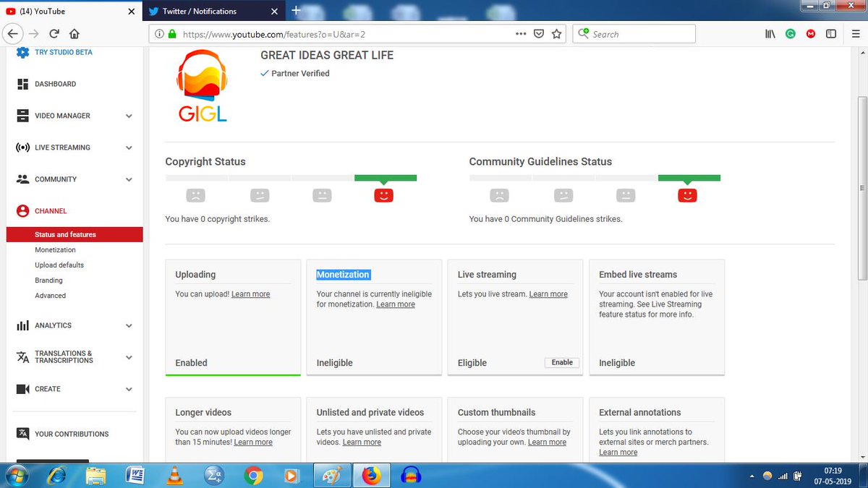This screenshot has height=488, width=868.
Task: Open Internet Explorer from the taskbar
Action: 57,475
